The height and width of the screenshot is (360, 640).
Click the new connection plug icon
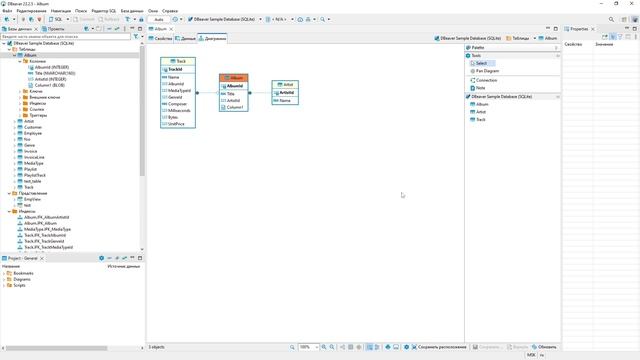(x=7, y=19)
